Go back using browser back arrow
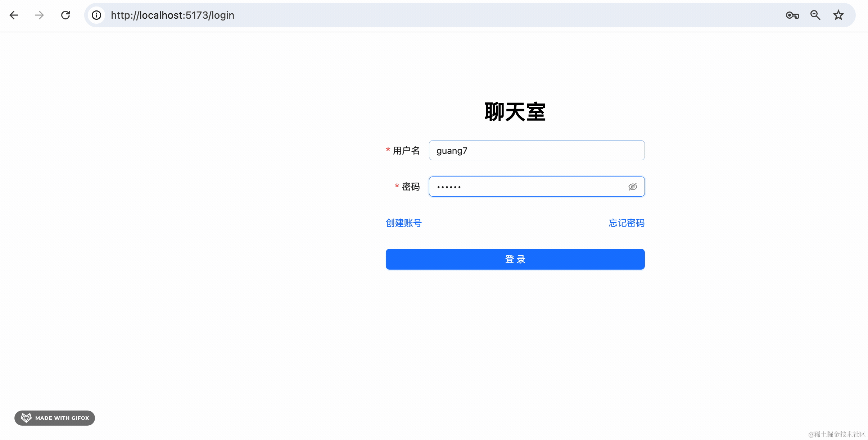The height and width of the screenshot is (440, 868). pyautogui.click(x=14, y=15)
